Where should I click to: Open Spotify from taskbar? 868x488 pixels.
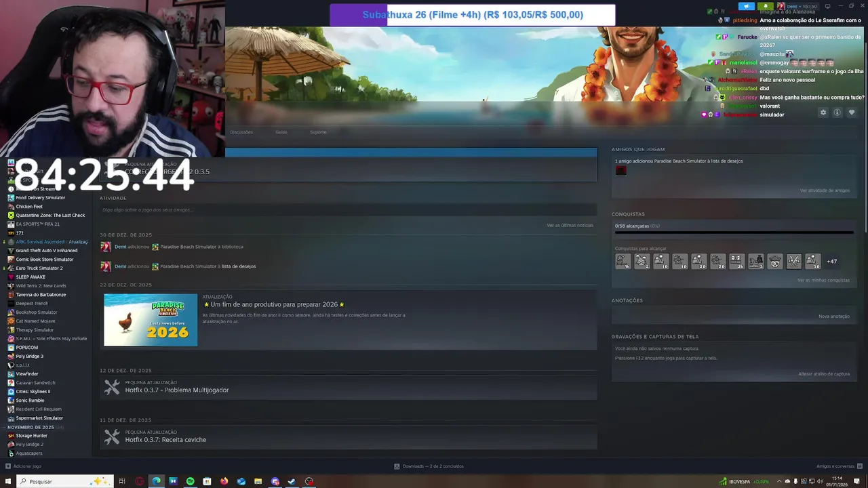coord(191,481)
